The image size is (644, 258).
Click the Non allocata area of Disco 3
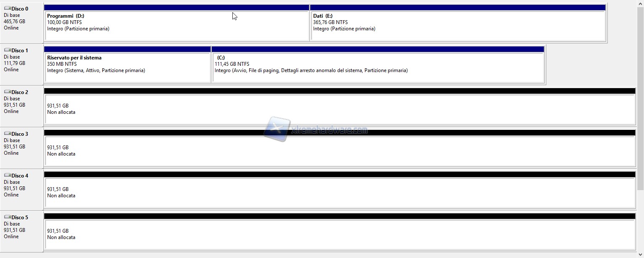coord(340,150)
